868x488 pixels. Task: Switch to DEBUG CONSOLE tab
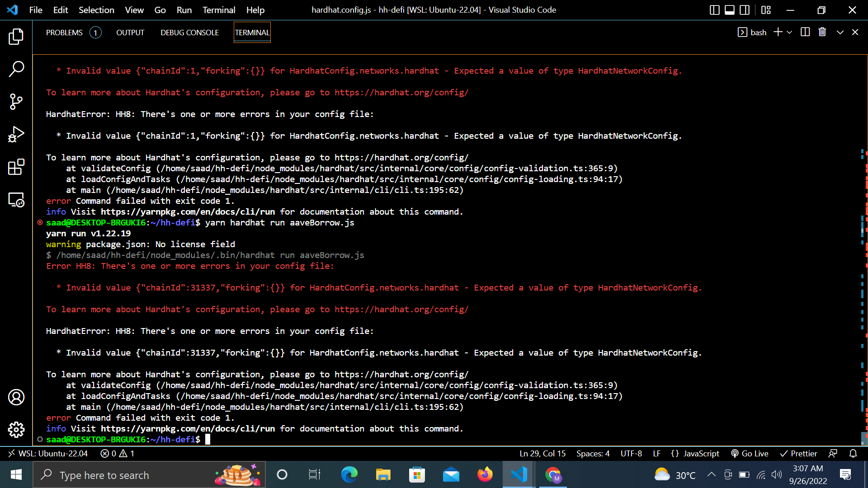(189, 33)
